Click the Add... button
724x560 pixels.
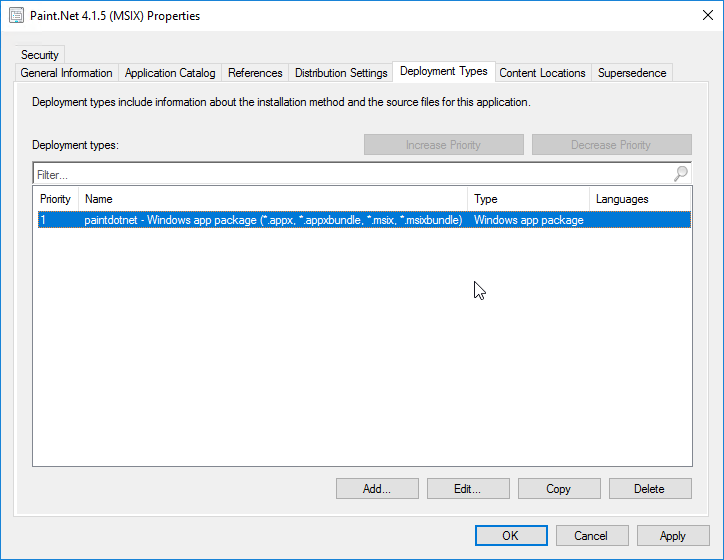click(x=377, y=489)
